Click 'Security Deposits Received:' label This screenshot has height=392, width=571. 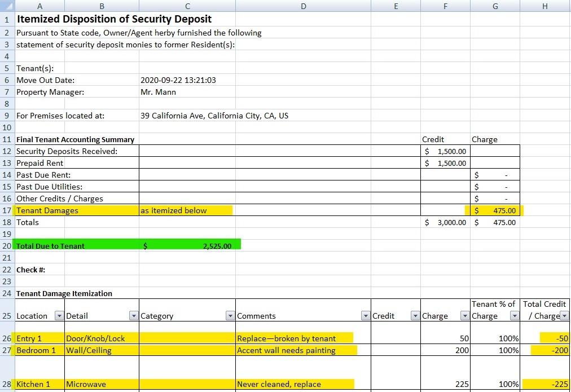click(x=67, y=151)
